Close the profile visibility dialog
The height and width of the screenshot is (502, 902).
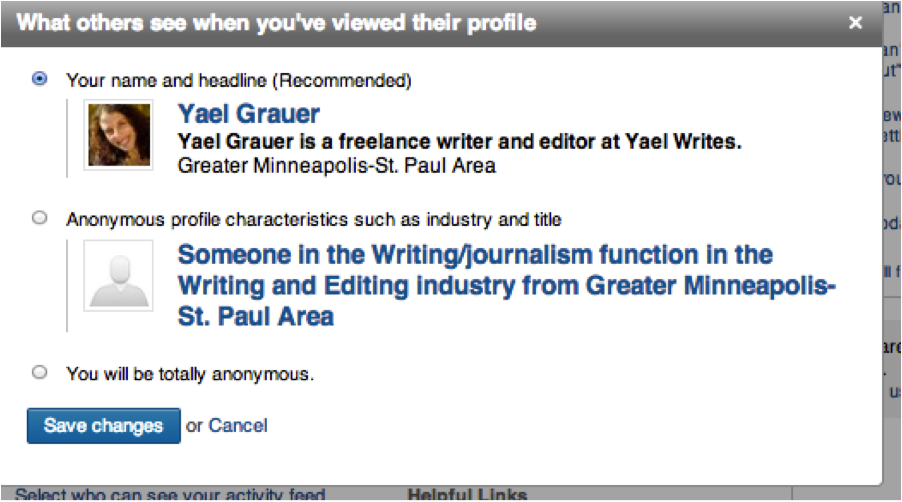pos(854,23)
